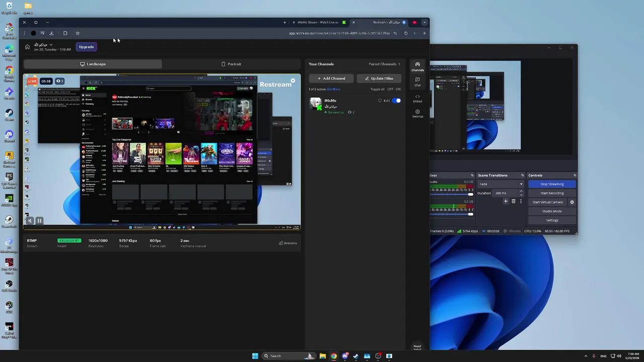Mute the stream preview audio
The image size is (644, 362).
point(30,221)
